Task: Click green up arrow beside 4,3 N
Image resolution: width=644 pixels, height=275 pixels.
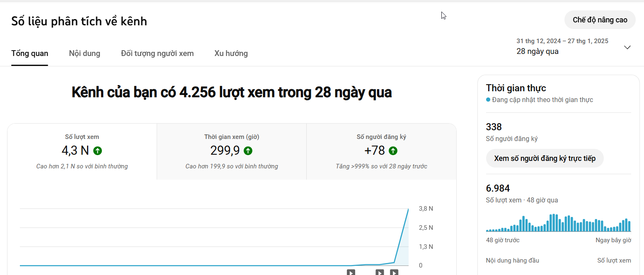Action: (98, 151)
